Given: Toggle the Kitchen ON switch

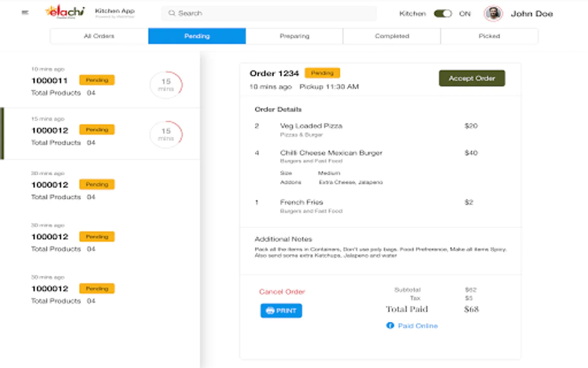Looking at the screenshot, I should pyautogui.click(x=443, y=13).
